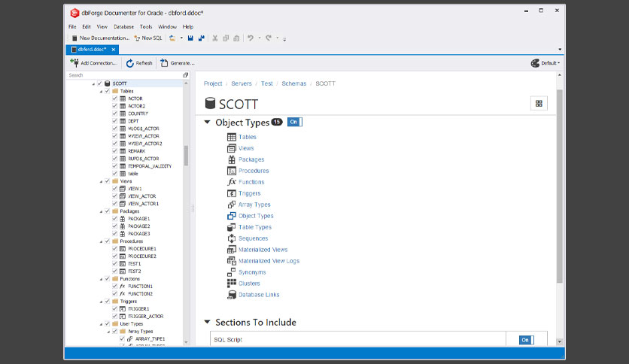
Task: Click the Triggers icon in Object Types list
Action: pos(232,193)
